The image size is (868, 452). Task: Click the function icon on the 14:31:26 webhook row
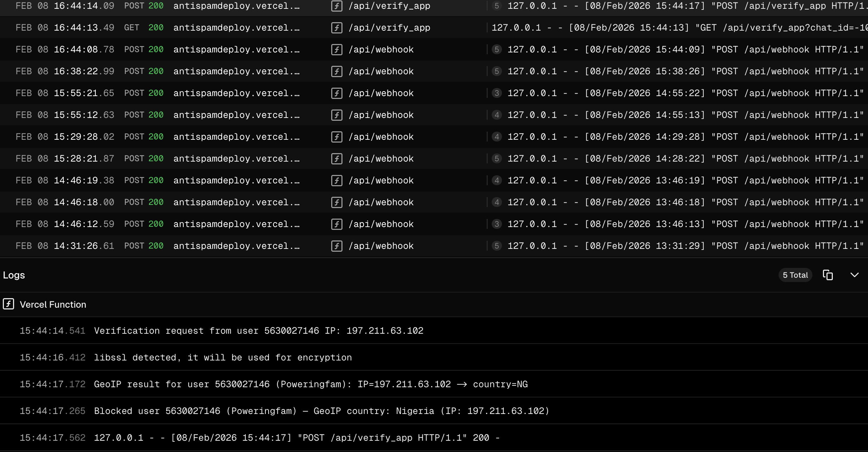coord(337,246)
